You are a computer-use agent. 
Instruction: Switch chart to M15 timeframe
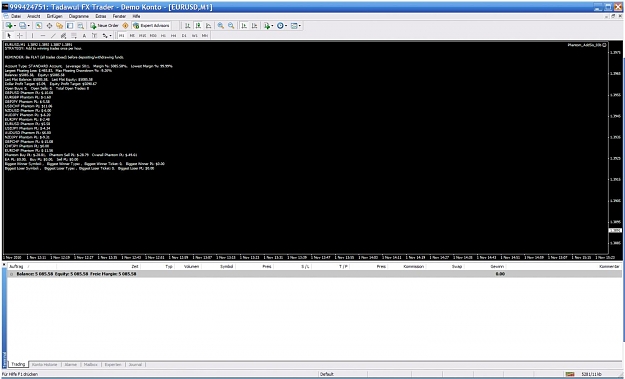pos(142,35)
